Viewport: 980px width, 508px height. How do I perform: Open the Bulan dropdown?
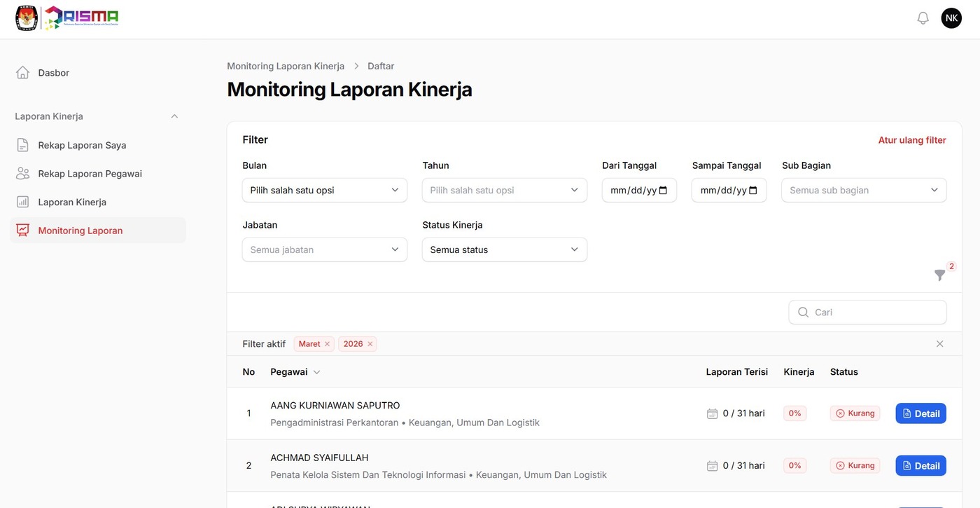[x=324, y=190]
